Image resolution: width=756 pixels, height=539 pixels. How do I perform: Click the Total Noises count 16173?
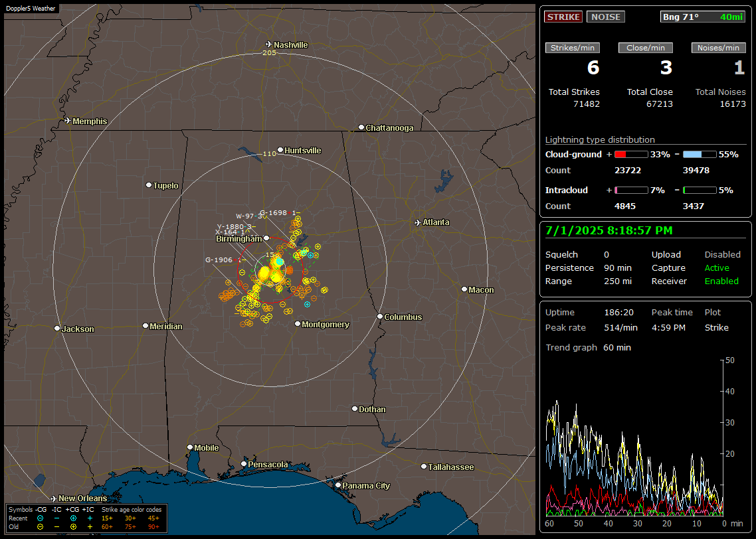pos(732,104)
